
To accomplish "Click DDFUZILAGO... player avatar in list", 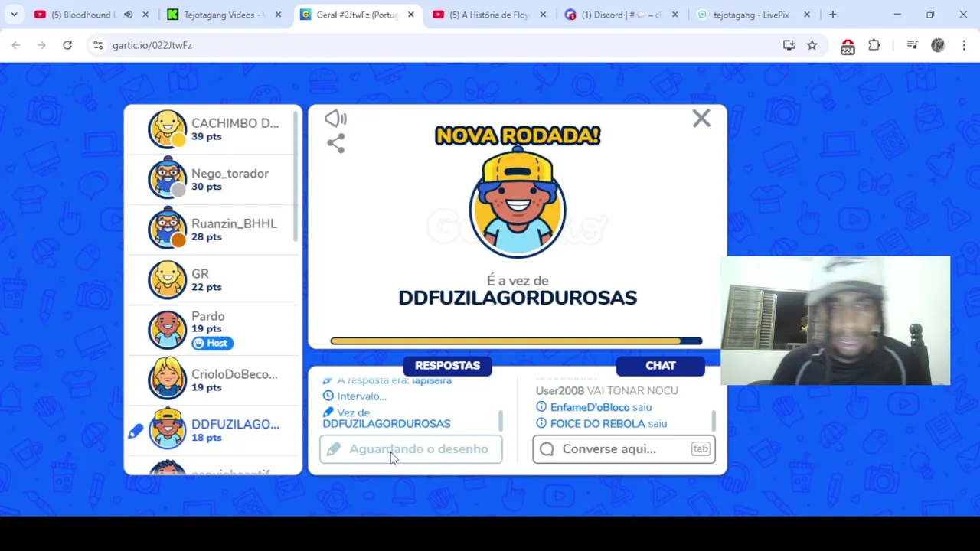I will tap(167, 429).
